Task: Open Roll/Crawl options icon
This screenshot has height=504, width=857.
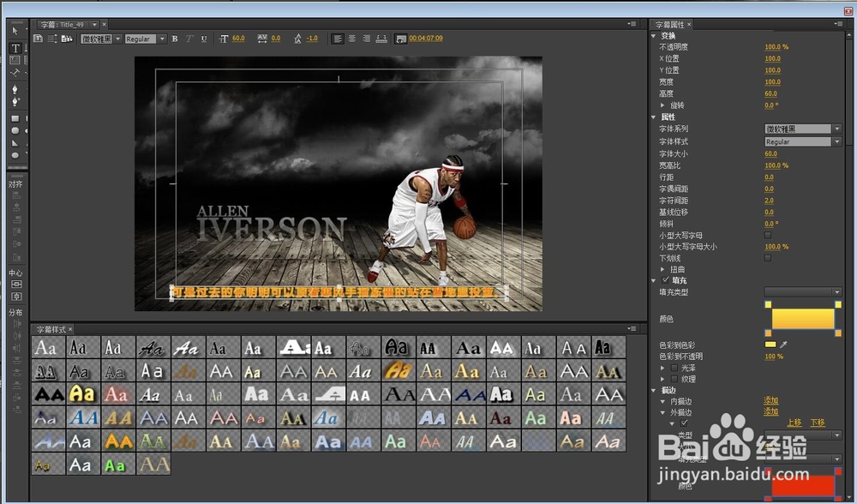Action: (52, 39)
